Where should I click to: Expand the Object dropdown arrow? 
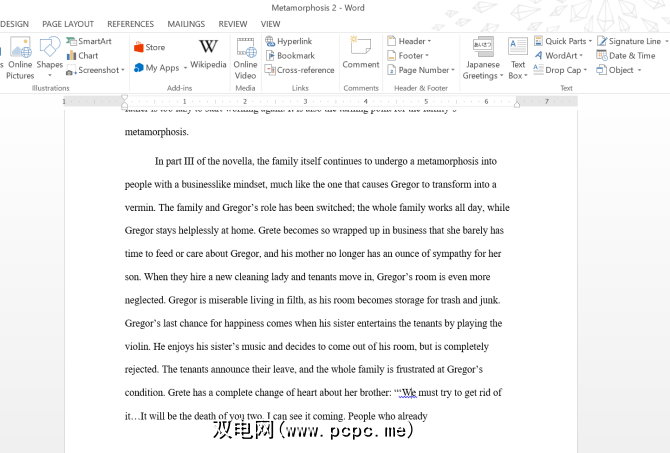[640, 71]
